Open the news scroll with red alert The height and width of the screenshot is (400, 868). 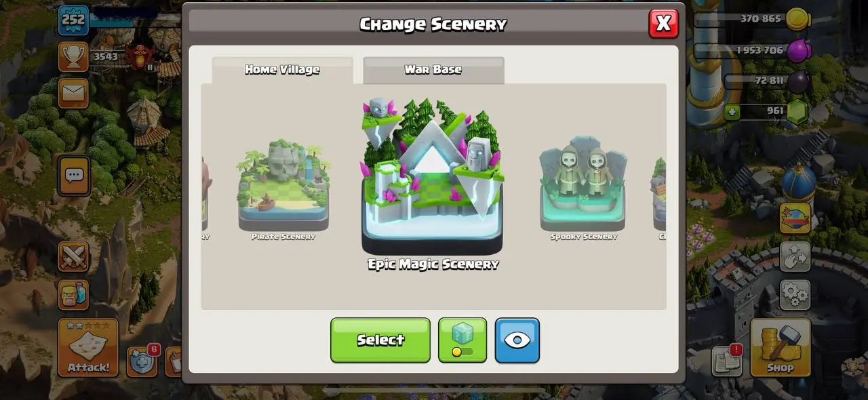coord(727,361)
